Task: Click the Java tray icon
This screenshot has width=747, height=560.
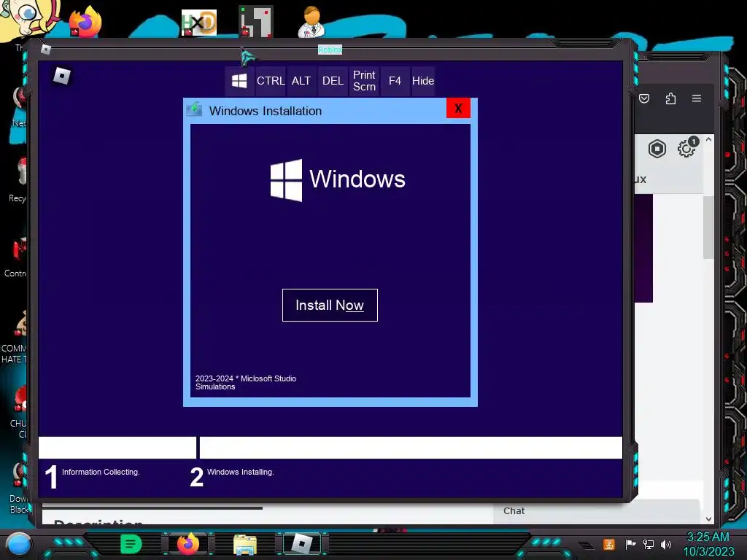Action: [609, 544]
